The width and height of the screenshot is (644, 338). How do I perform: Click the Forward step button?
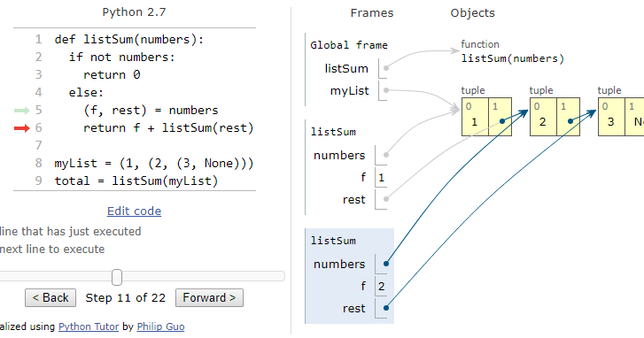pos(209,298)
